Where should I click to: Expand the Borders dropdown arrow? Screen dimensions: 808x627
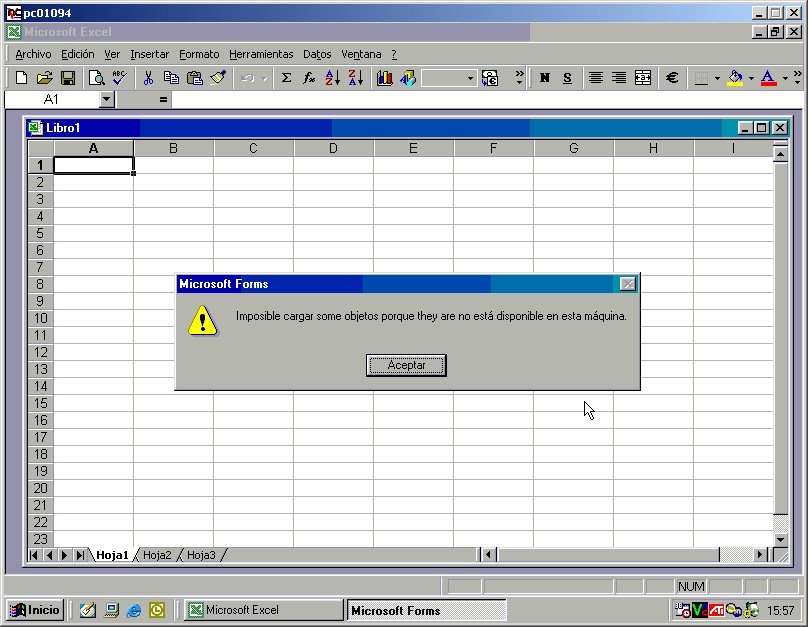[717, 78]
